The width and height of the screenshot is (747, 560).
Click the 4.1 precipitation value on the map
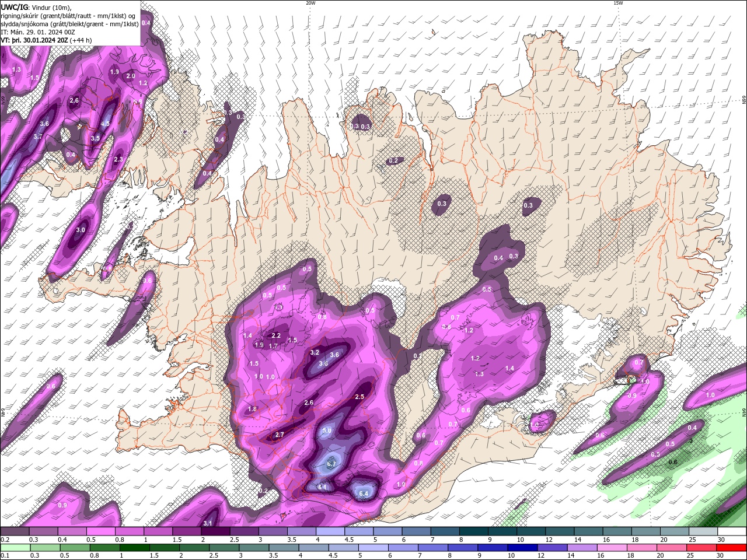pos(323,487)
